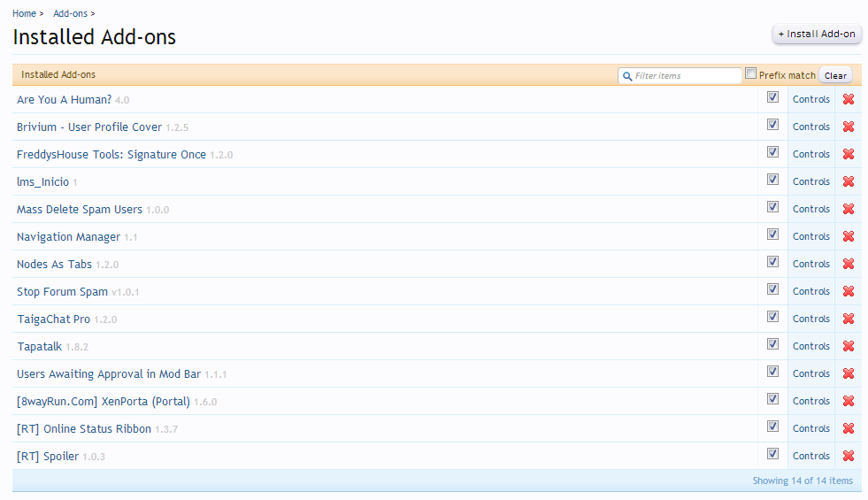Open FreddysHouse Tools: Signature Once entry
Viewport: 868px width, 500px height.
111,155
